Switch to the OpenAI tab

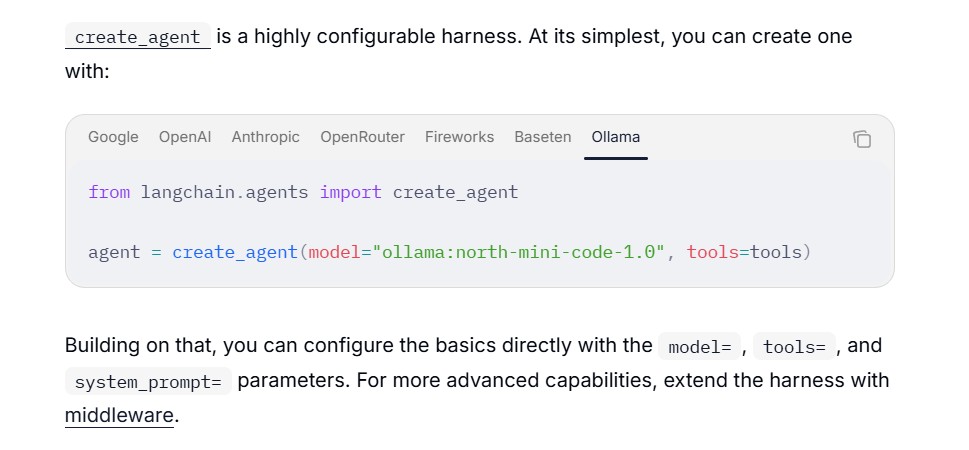[x=185, y=137]
